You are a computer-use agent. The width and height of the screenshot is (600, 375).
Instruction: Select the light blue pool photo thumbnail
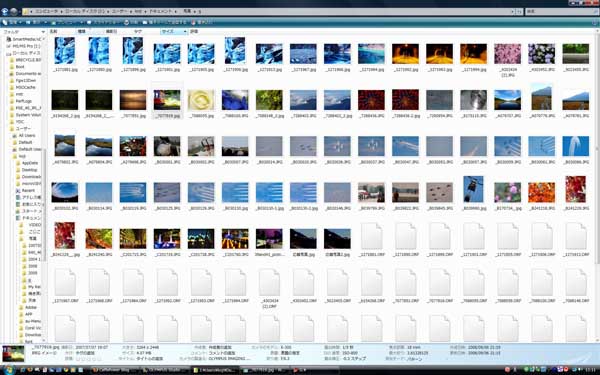(372, 54)
